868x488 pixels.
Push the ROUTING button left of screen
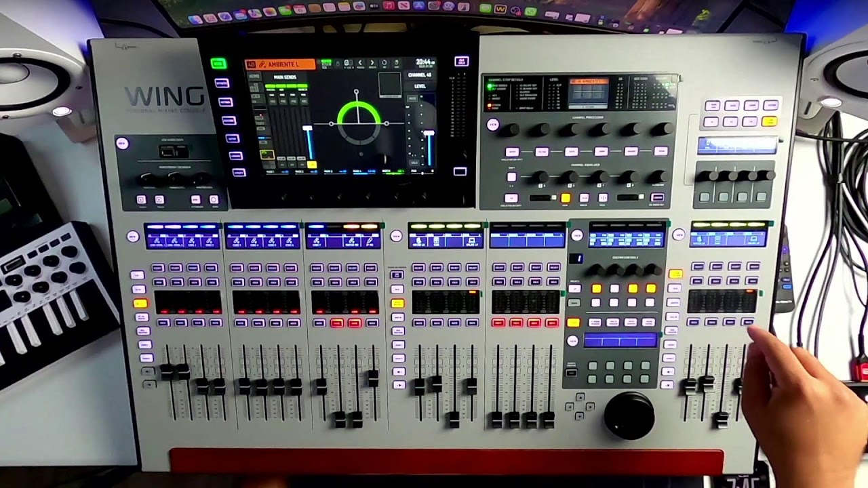(x=226, y=102)
